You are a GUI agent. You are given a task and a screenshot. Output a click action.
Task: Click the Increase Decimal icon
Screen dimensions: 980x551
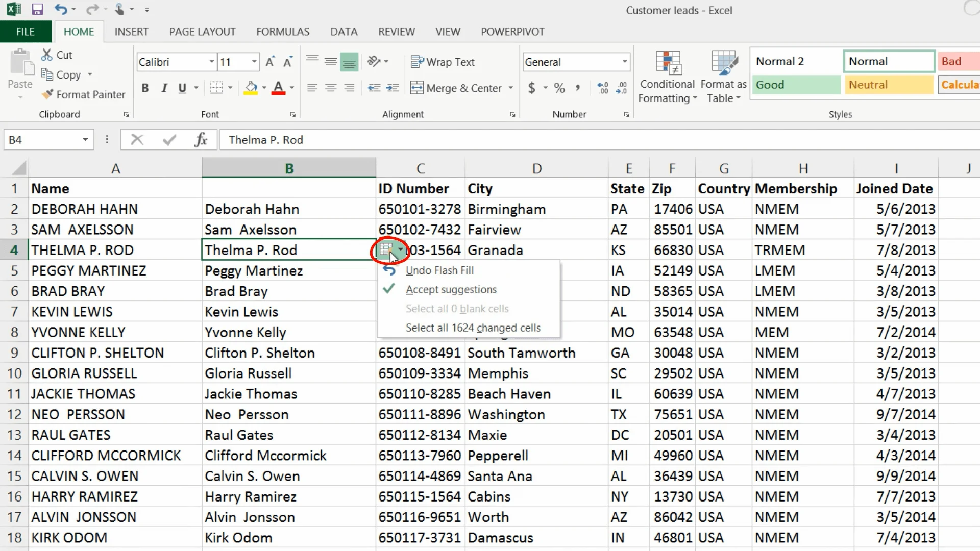(603, 88)
